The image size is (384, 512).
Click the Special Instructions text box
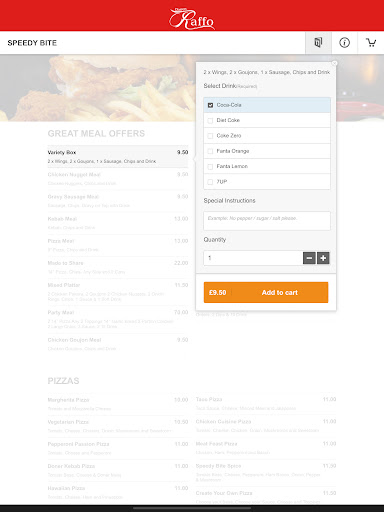pos(267,221)
